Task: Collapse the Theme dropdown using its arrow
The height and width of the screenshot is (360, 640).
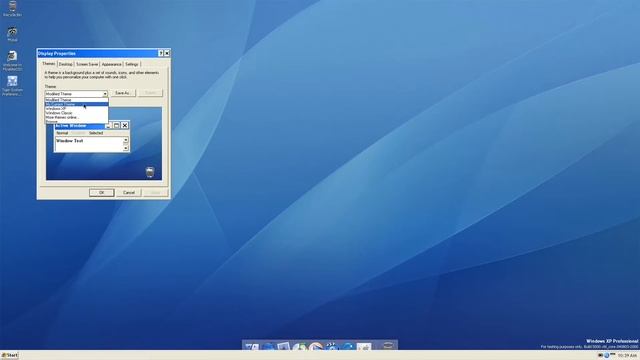Action: (105, 94)
